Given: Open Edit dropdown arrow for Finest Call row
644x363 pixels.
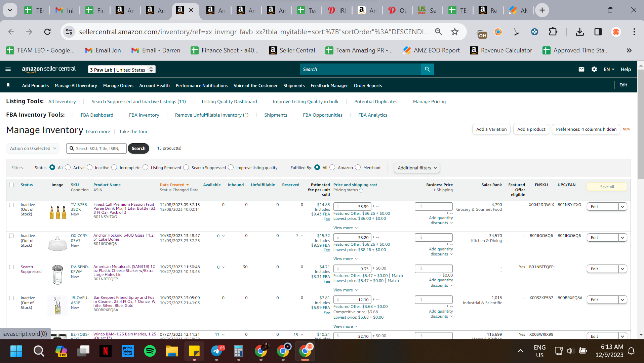Looking at the screenshot, I should pos(623,207).
